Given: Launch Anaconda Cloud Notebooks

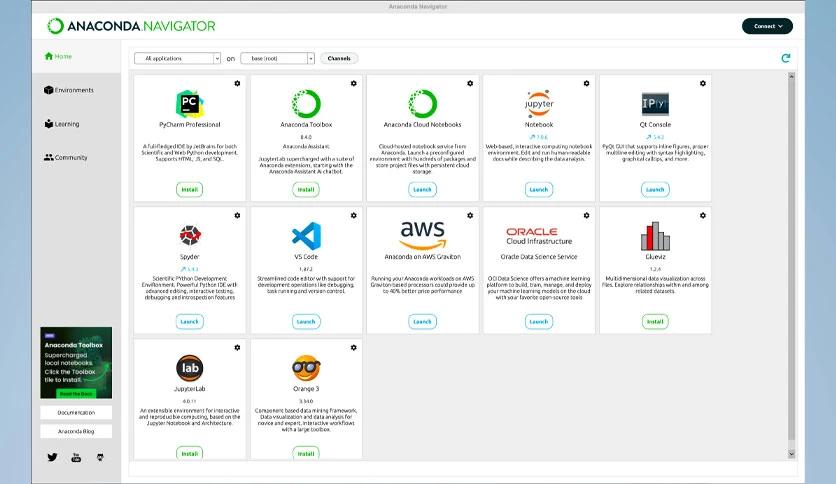Looking at the screenshot, I should (x=422, y=189).
